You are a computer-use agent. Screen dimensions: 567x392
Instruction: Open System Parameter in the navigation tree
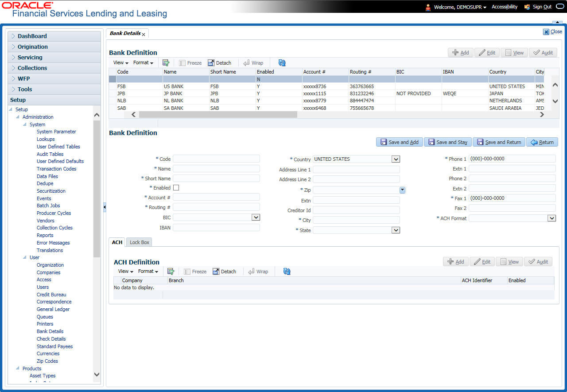click(x=56, y=132)
